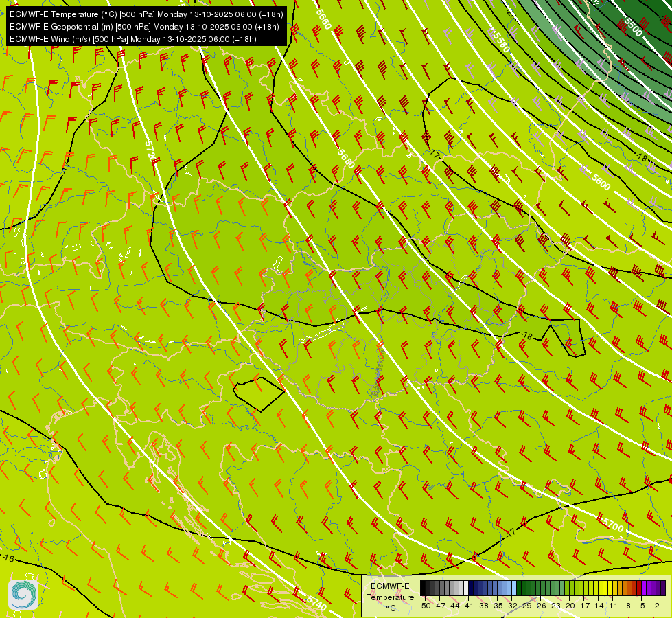Viewport: 672px width, 618px height.
Task: Click the dark navy -41 legend swatch
Action: [x=471, y=588]
